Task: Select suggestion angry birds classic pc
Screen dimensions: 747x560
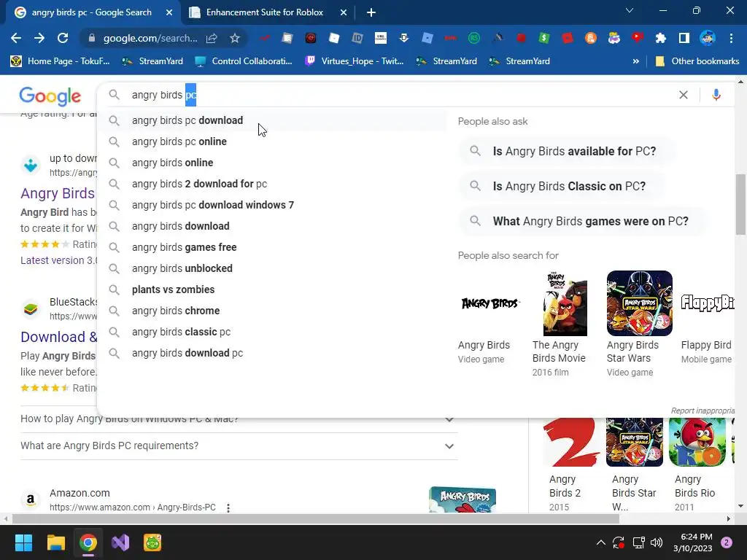Action: (273, 332)
